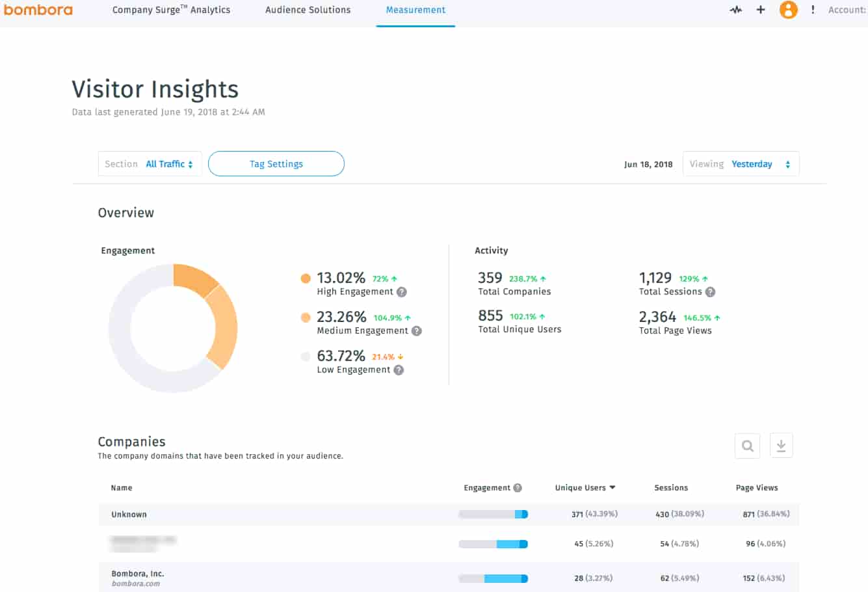The image size is (868, 592).
Task: Click the plus icon in top bar
Action: coord(760,10)
